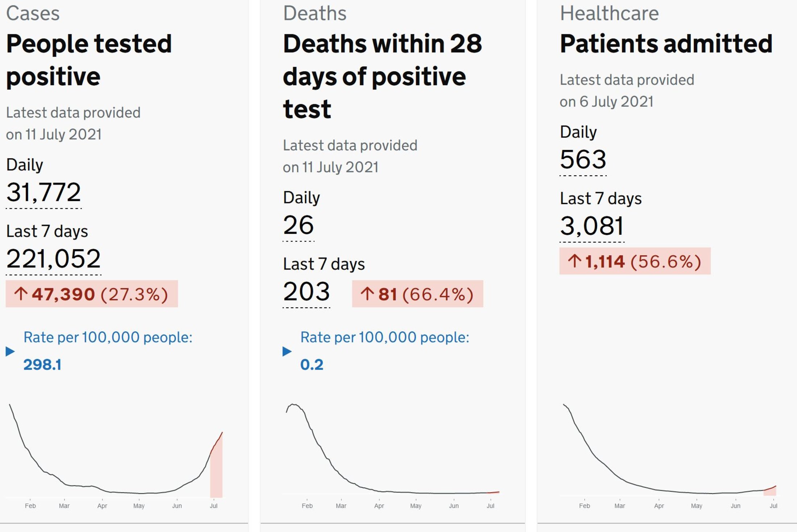
Task: Click last 7 days admissions figure 3,081
Action: (x=592, y=226)
